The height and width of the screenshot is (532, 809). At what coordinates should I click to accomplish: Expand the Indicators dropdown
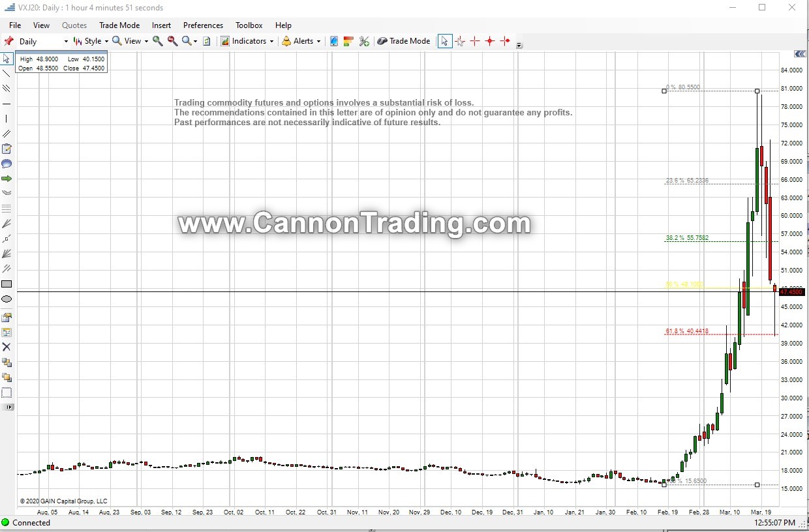tap(248, 41)
